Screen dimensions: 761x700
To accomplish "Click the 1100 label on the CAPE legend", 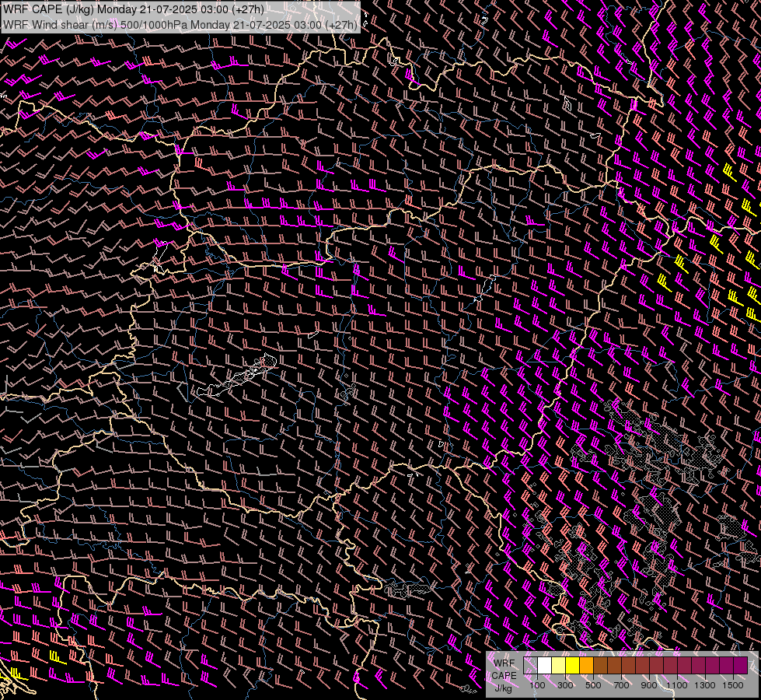I will (x=676, y=685).
